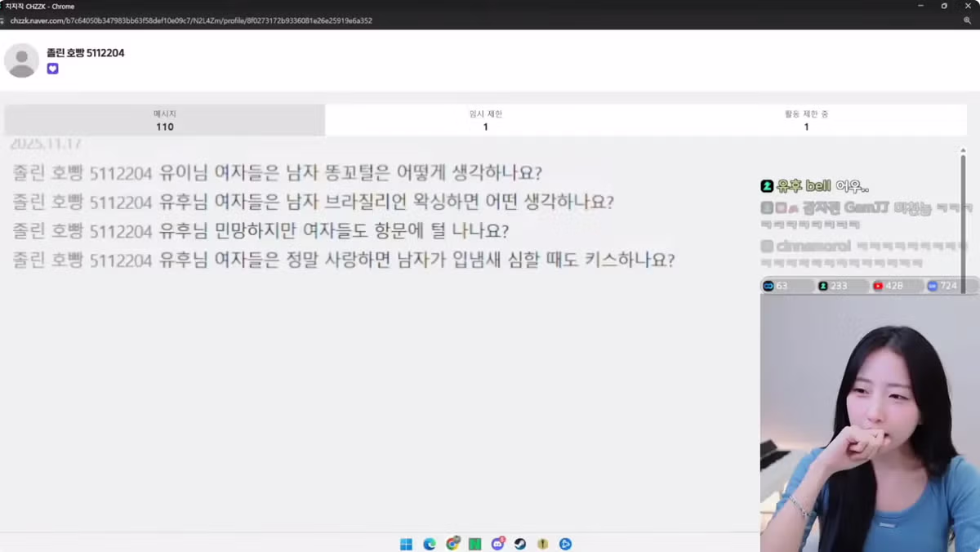
Task: Switch to the 임시 제한 tab
Action: click(485, 120)
